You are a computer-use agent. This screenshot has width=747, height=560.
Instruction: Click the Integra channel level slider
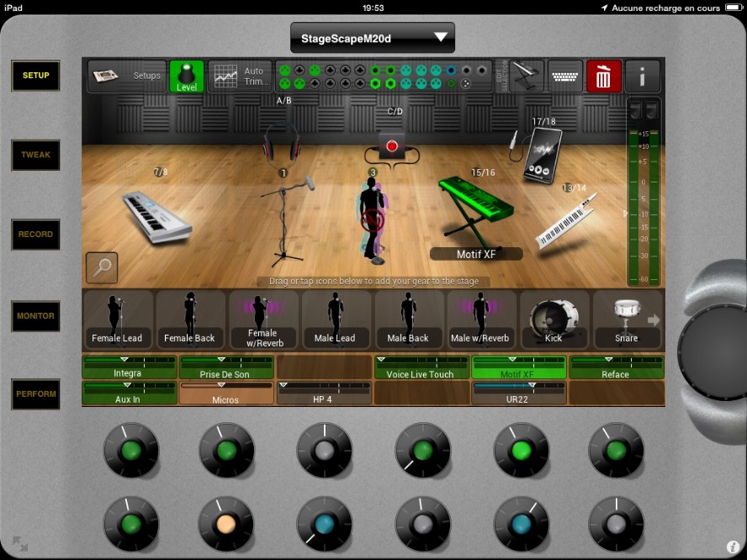tap(129, 361)
